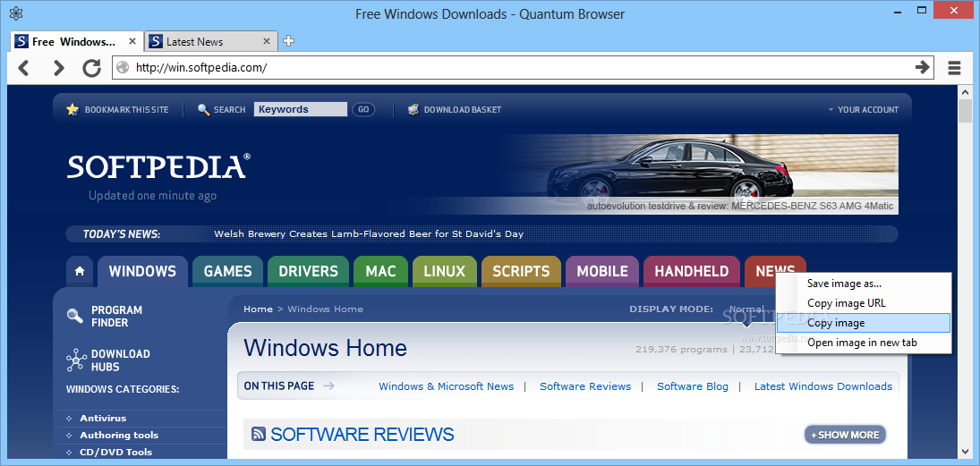980x466 pixels.
Task: Click the scrollbar up arrow
Action: point(965,92)
